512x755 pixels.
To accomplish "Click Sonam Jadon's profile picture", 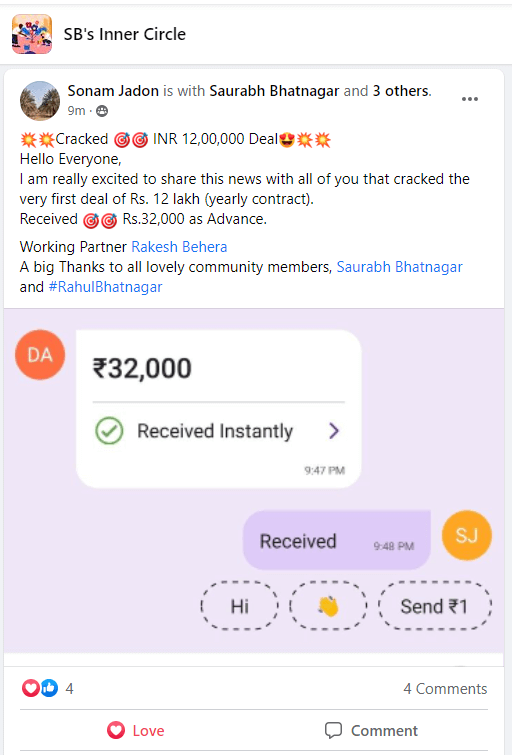I will click(x=39, y=101).
